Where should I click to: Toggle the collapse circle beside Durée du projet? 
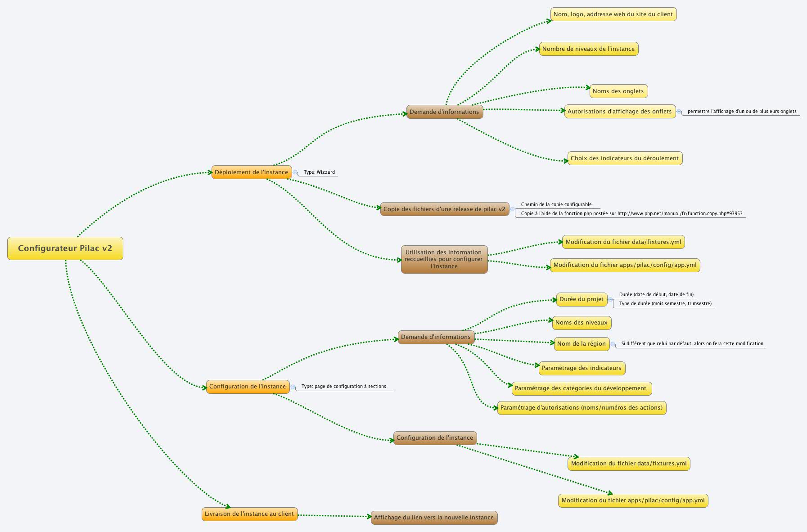[x=610, y=299]
